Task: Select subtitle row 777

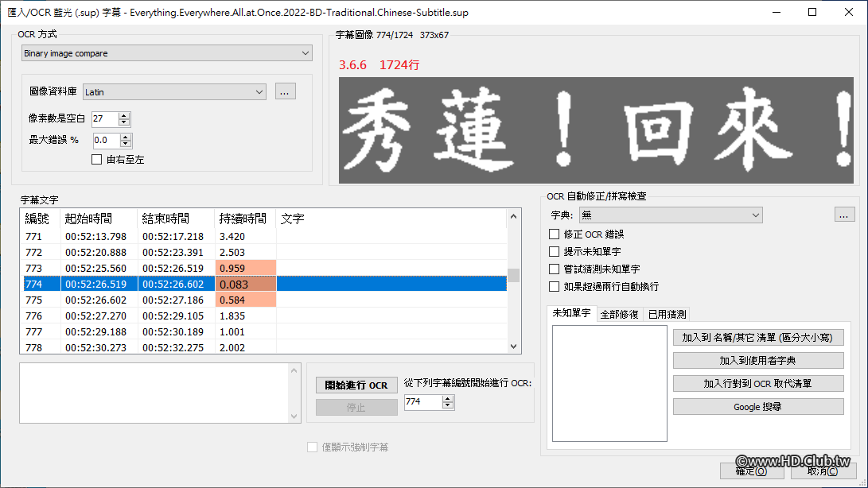Action: point(263,332)
